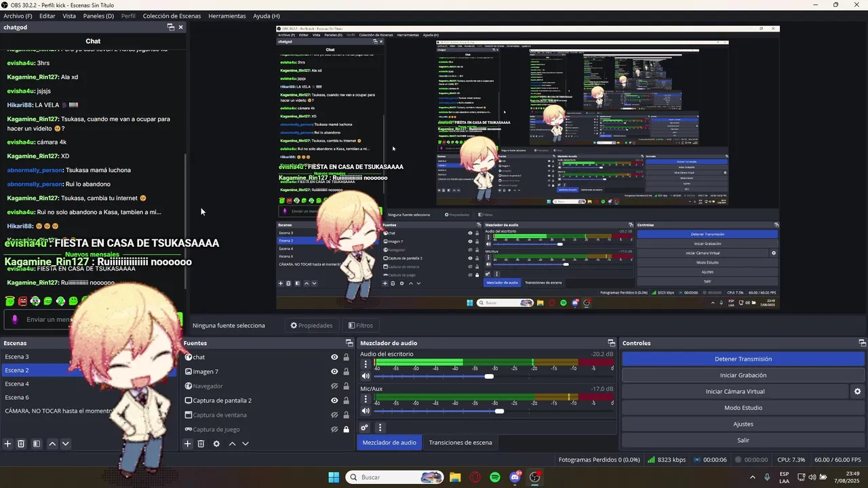Click Iniciar Cámara Virtual button
The image size is (868, 488).
pyautogui.click(x=735, y=392)
